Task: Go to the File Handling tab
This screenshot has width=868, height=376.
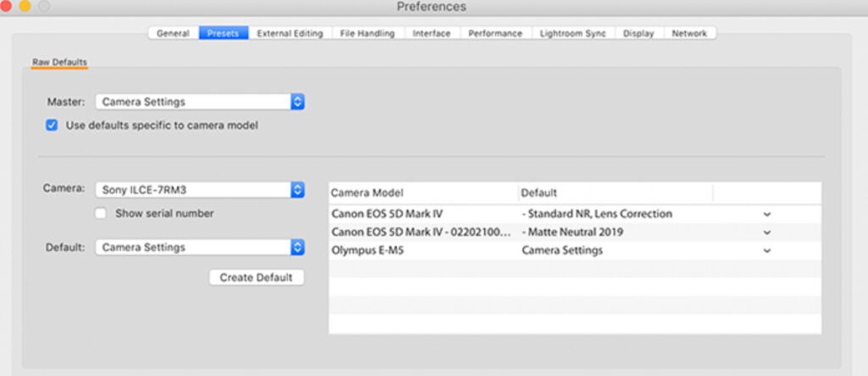Action: [368, 33]
